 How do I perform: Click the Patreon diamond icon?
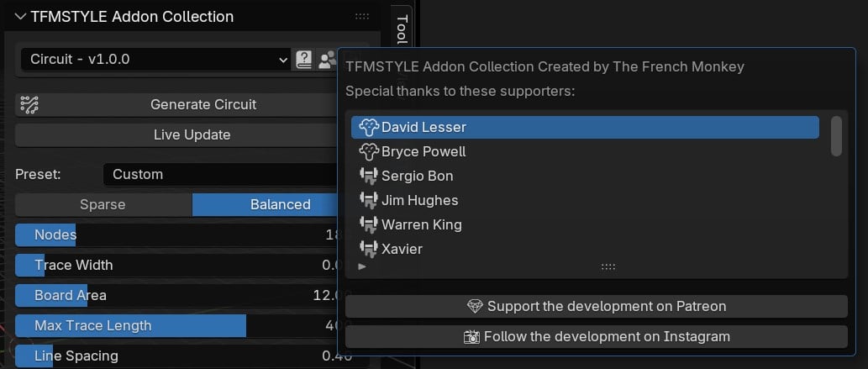click(x=476, y=306)
